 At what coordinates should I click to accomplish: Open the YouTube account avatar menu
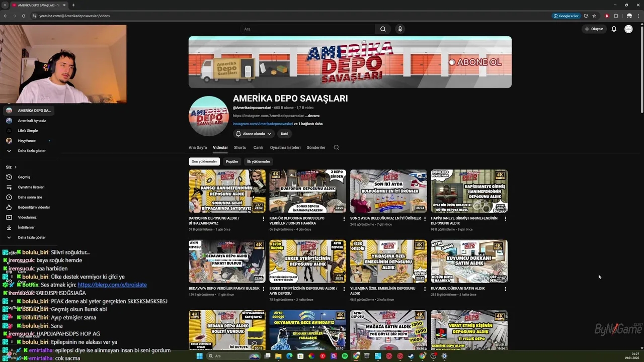[x=628, y=29]
